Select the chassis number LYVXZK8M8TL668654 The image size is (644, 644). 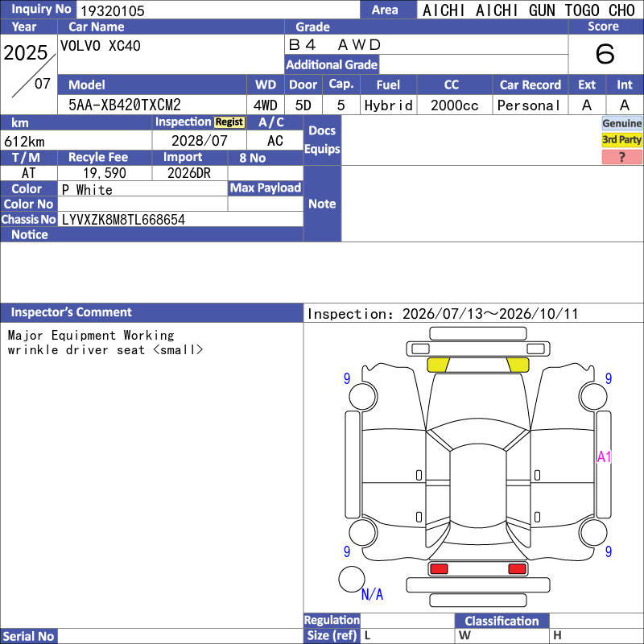click(x=123, y=220)
